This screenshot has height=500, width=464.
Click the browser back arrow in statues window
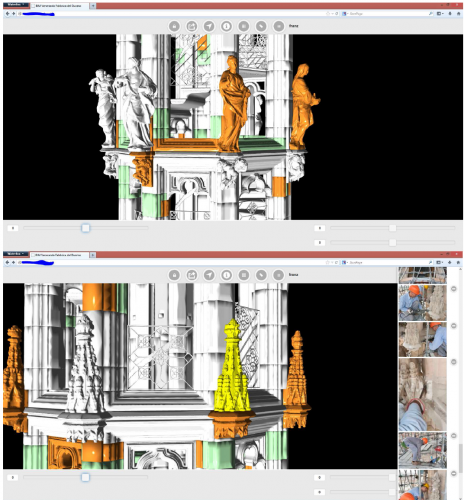[x=8, y=14]
